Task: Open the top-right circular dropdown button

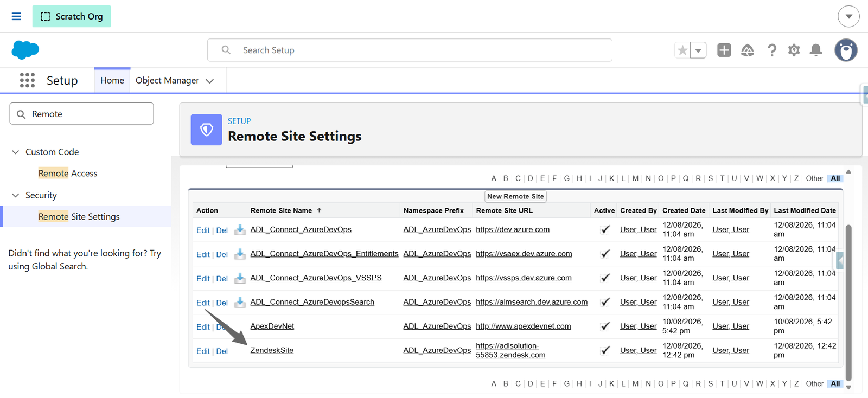Action: [848, 16]
